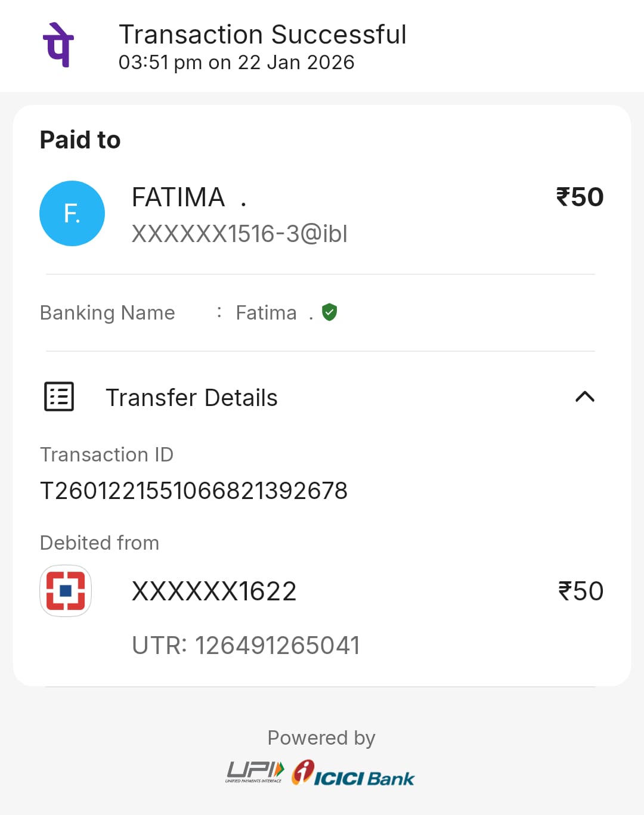Tap the UPI ID XXXXXX1516-3@ibl

click(x=239, y=234)
